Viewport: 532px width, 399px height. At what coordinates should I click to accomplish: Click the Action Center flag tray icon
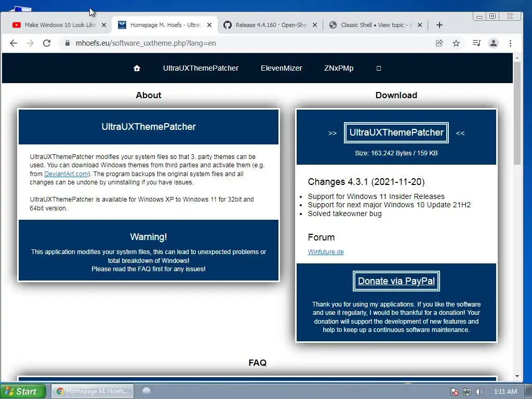coord(454,392)
